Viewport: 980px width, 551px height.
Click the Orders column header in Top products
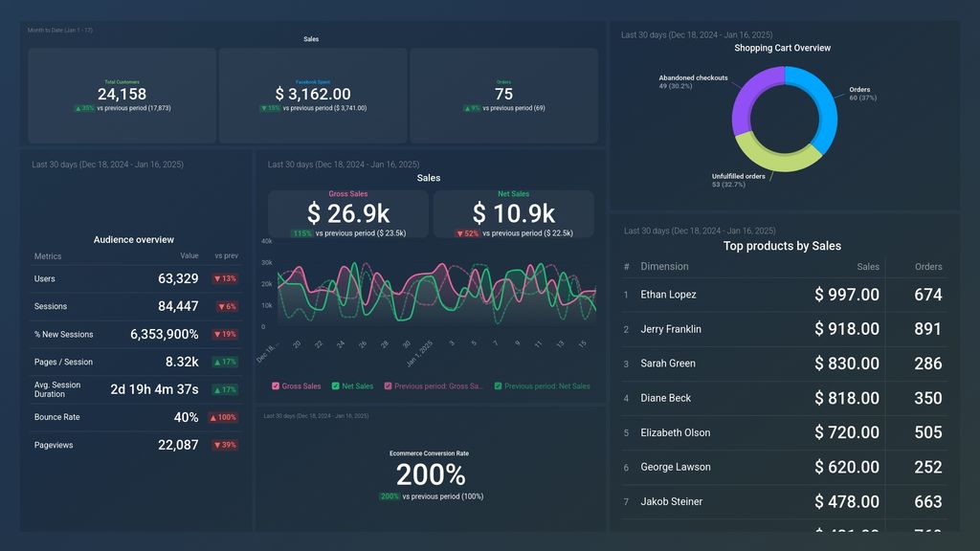pyautogui.click(x=928, y=267)
